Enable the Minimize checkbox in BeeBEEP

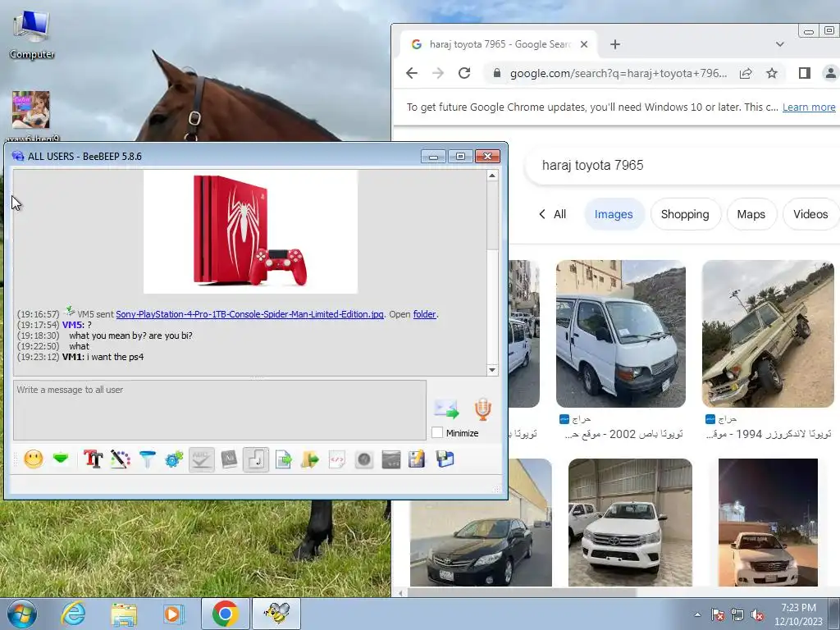(x=437, y=433)
